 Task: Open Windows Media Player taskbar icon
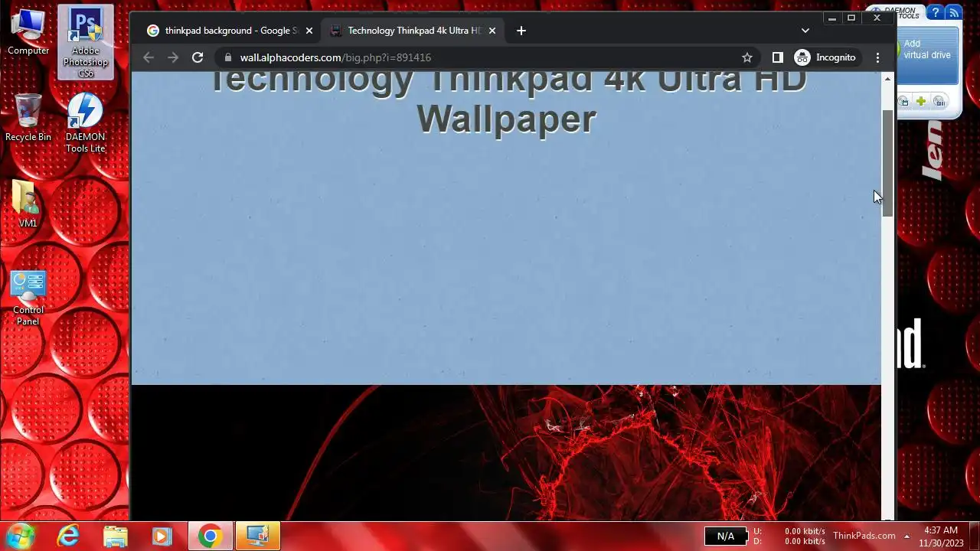162,536
